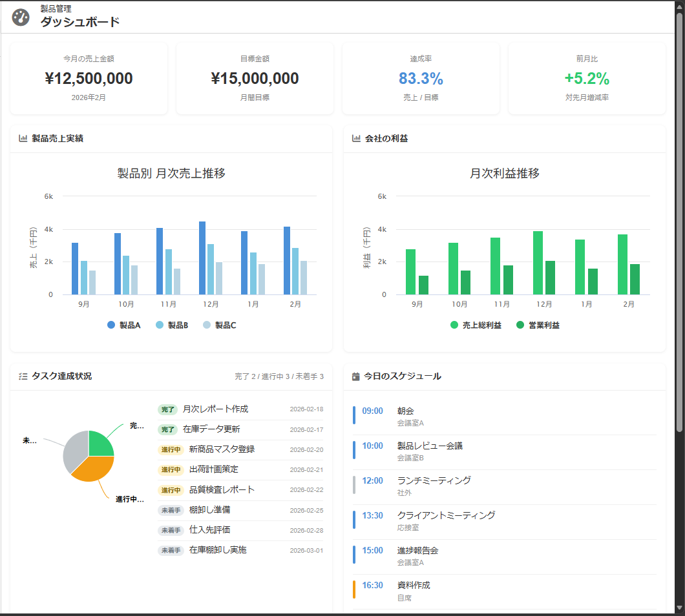
Task: Click the ¥15,000,000 target amount
Action: [x=255, y=79]
